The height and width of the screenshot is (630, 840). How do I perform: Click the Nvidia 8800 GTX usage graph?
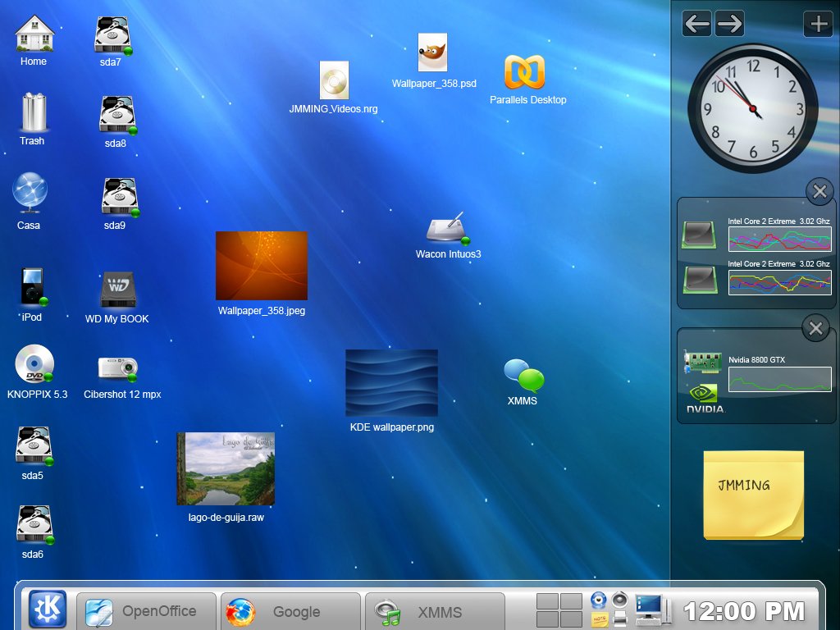(780, 379)
